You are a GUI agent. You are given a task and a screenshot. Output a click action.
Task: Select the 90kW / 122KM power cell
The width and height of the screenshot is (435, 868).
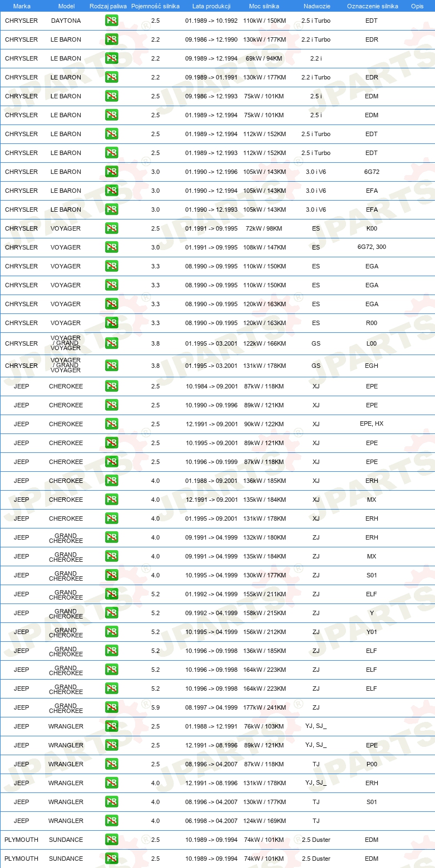[x=264, y=425]
